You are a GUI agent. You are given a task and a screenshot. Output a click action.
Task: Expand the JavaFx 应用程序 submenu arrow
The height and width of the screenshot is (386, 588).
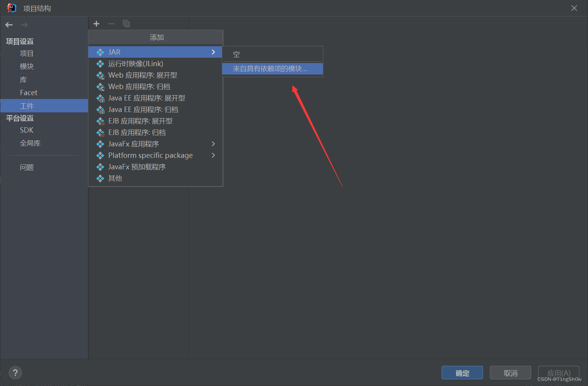point(213,144)
